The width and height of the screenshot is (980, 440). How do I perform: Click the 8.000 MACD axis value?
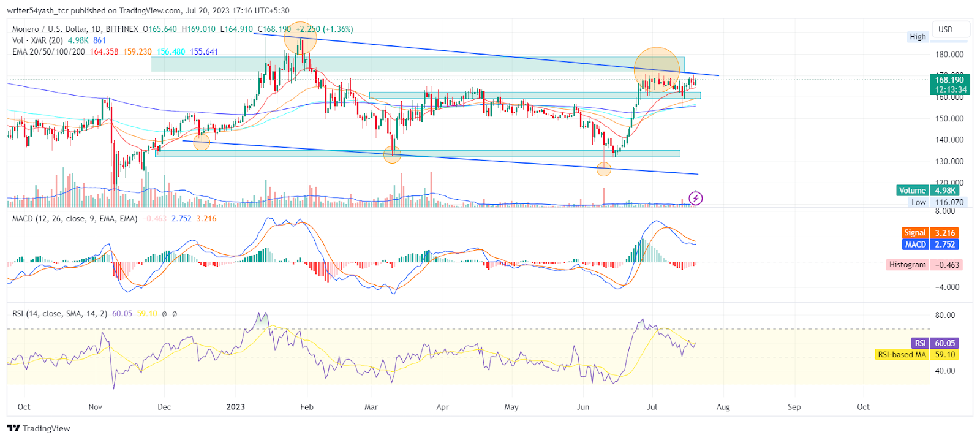(x=945, y=211)
